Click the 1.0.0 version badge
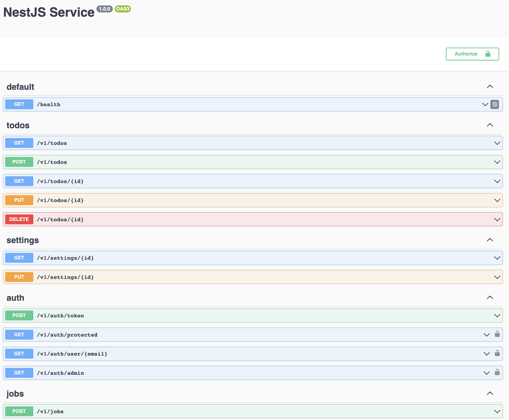Image resolution: width=509 pixels, height=420 pixels. point(104,9)
